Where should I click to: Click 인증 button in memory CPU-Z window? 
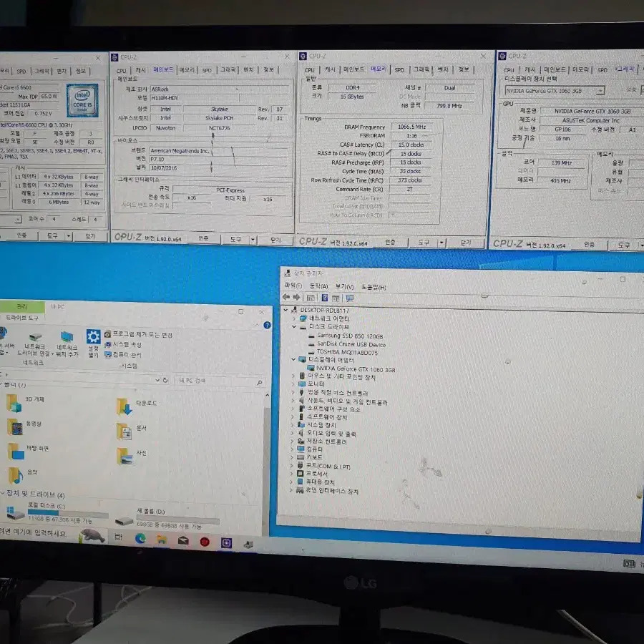390,242
